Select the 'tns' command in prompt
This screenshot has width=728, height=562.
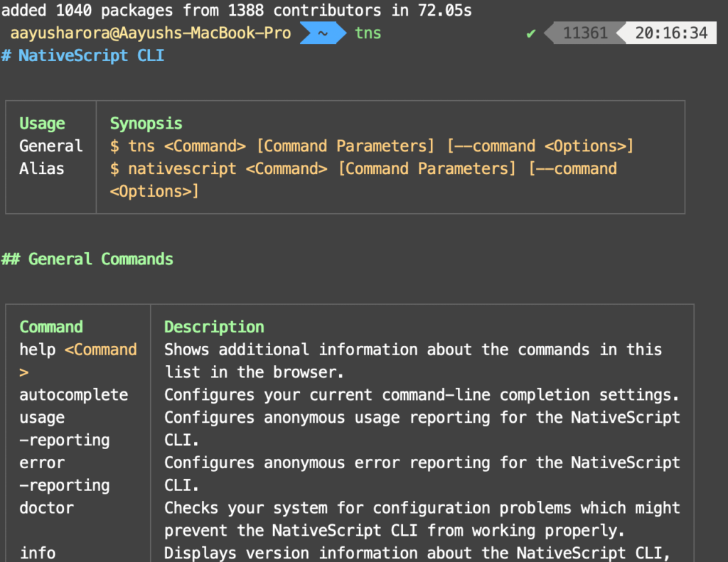pos(368,33)
